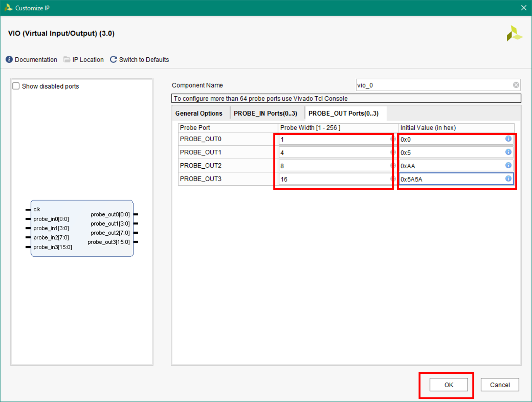Click Switch to Defaults text
Viewport: 532px width, 402px height.
point(144,60)
